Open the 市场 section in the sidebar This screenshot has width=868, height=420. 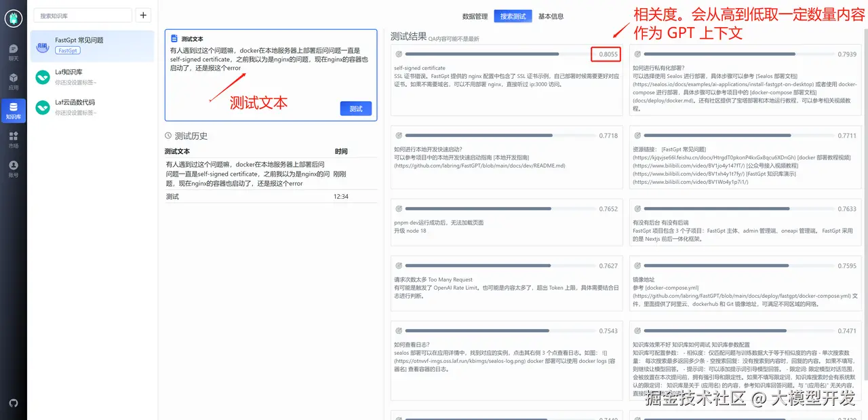14,139
